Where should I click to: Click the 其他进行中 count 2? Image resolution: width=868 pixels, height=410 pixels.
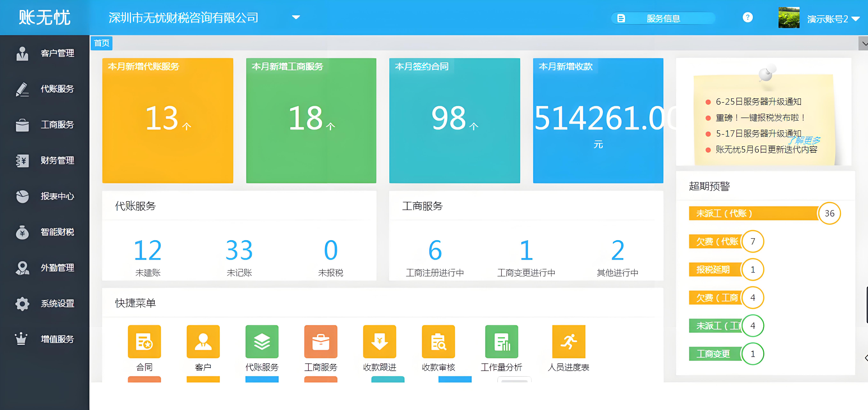click(x=618, y=250)
